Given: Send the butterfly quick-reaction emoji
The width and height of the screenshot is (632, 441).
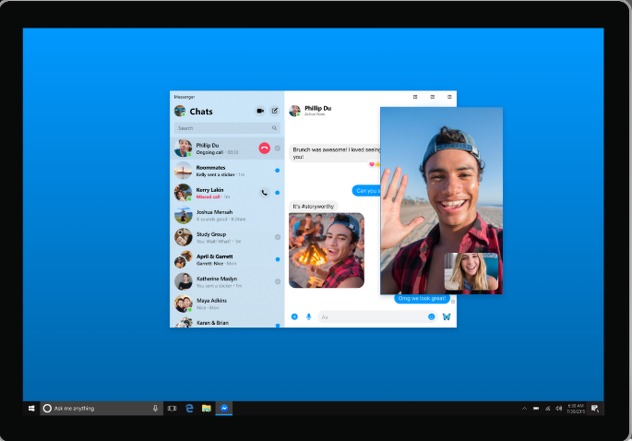Looking at the screenshot, I should tap(447, 317).
